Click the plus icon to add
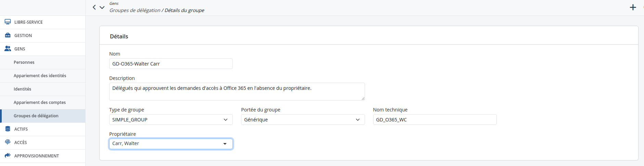 (x=633, y=7)
